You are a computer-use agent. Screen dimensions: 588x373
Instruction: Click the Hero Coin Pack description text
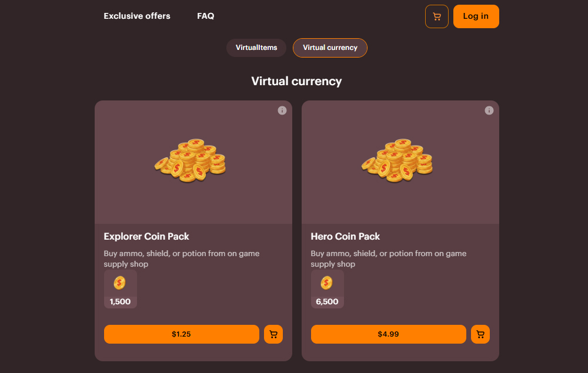[388, 259]
